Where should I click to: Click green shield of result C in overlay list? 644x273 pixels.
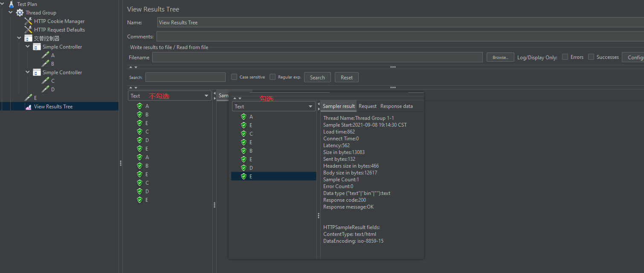coord(244,134)
